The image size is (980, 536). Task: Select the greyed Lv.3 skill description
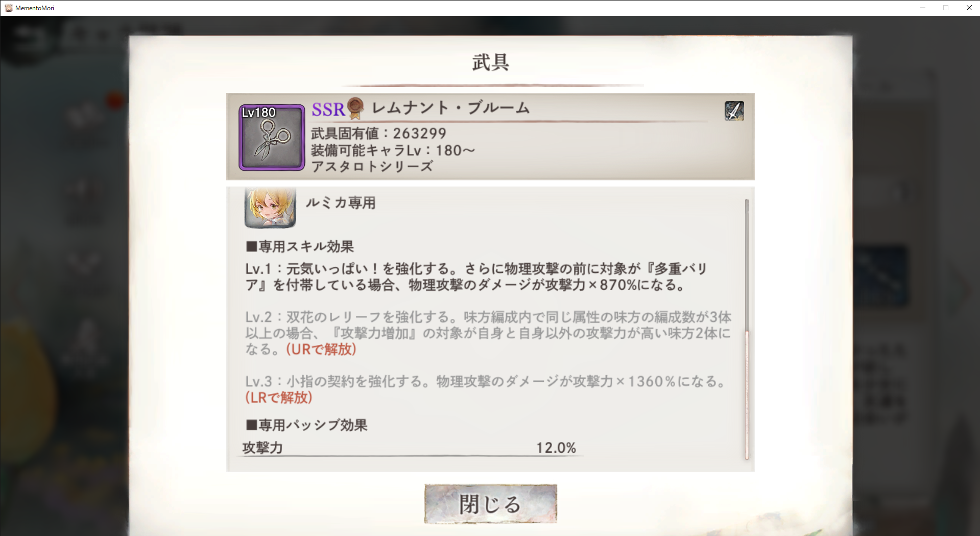pyautogui.click(x=486, y=389)
